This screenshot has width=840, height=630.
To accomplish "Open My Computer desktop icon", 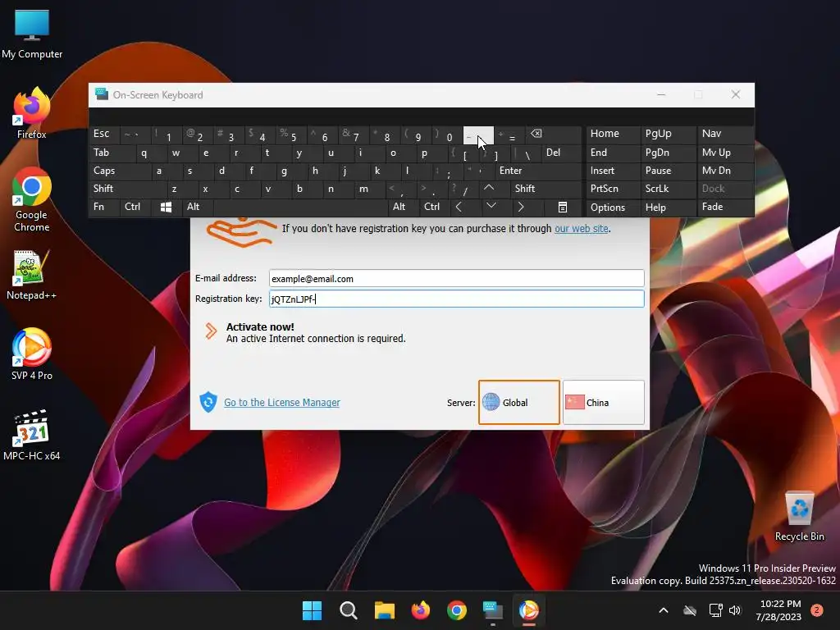I will [32, 34].
